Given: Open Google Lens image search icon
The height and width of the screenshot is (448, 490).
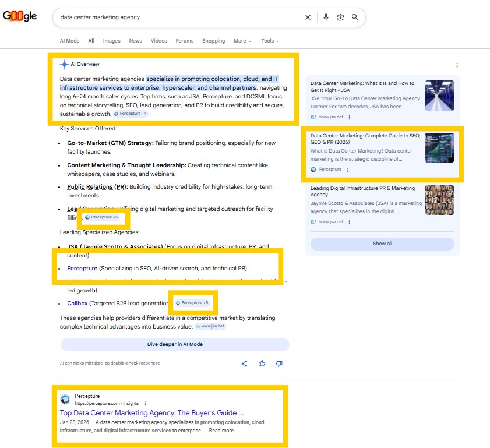Looking at the screenshot, I should 340,17.
